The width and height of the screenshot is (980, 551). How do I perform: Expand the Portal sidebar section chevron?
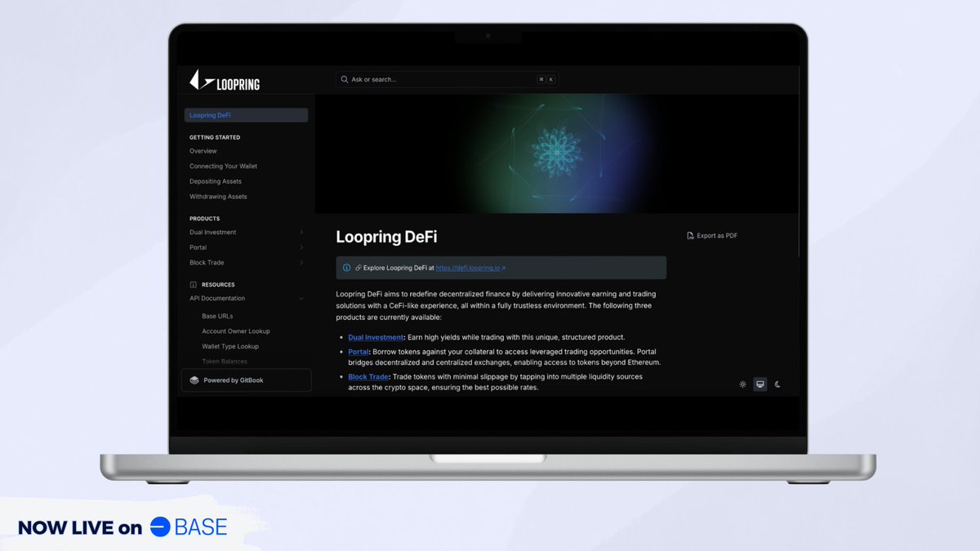301,247
